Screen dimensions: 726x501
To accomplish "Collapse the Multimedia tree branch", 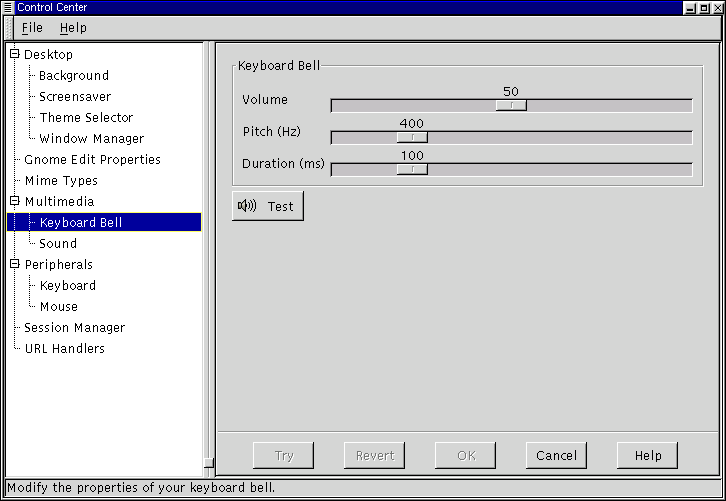I will pos(15,201).
